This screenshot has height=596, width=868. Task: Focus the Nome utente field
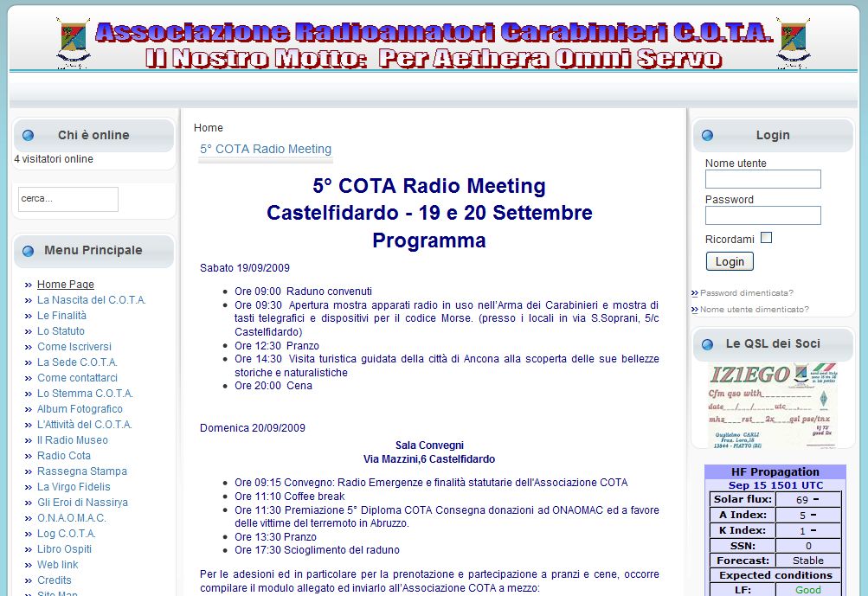(762, 179)
